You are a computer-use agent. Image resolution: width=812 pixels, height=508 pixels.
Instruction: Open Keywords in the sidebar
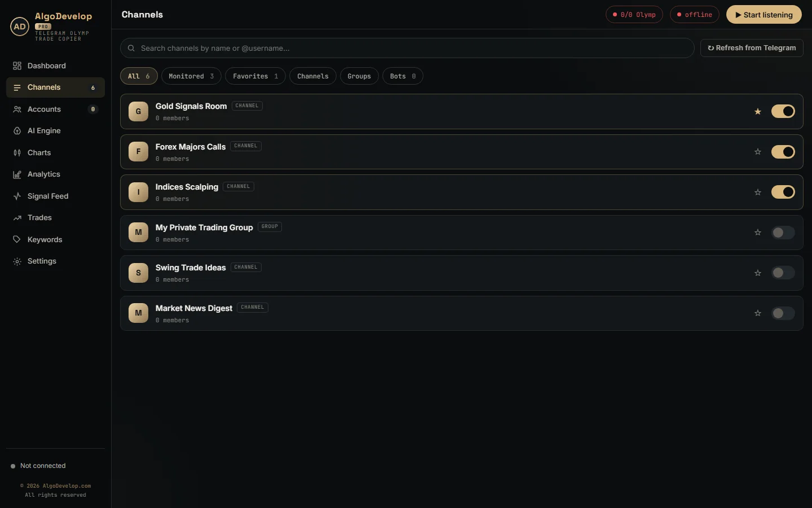(x=55, y=240)
